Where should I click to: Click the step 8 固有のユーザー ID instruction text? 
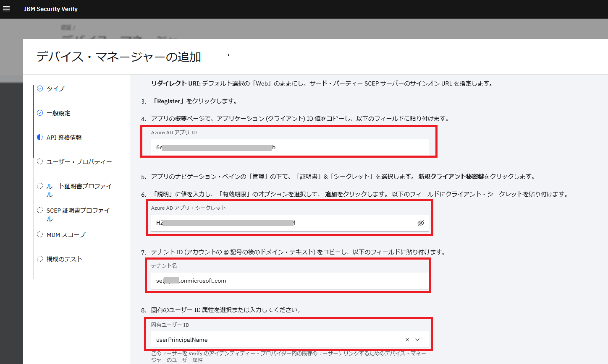(x=226, y=310)
